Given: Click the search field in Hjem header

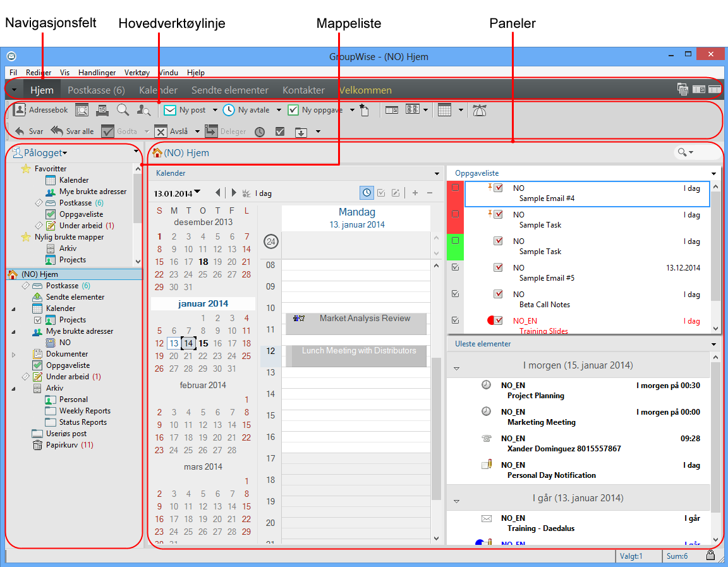Looking at the screenshot, I should [x=696, y=152].
